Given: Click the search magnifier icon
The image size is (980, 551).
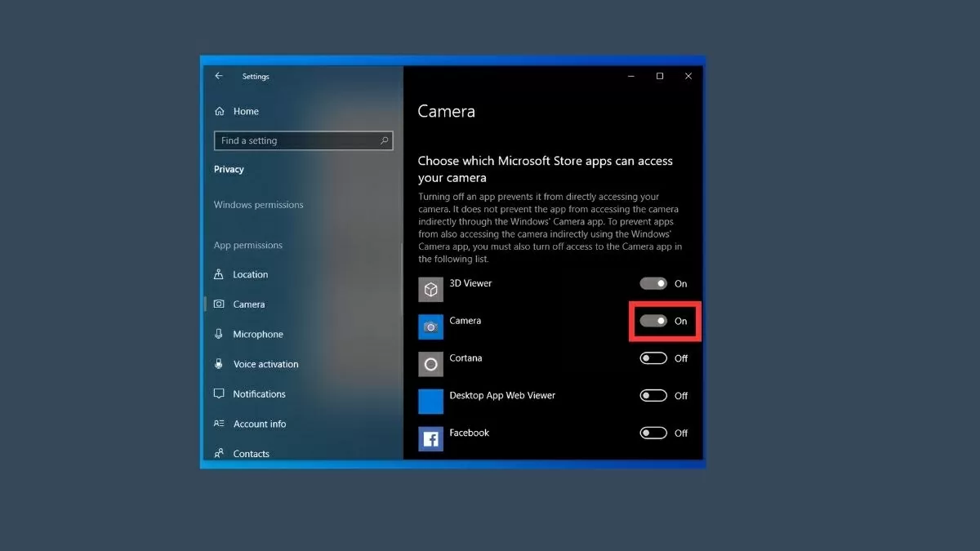Looking at the screenshot, I should pos(384,140).
